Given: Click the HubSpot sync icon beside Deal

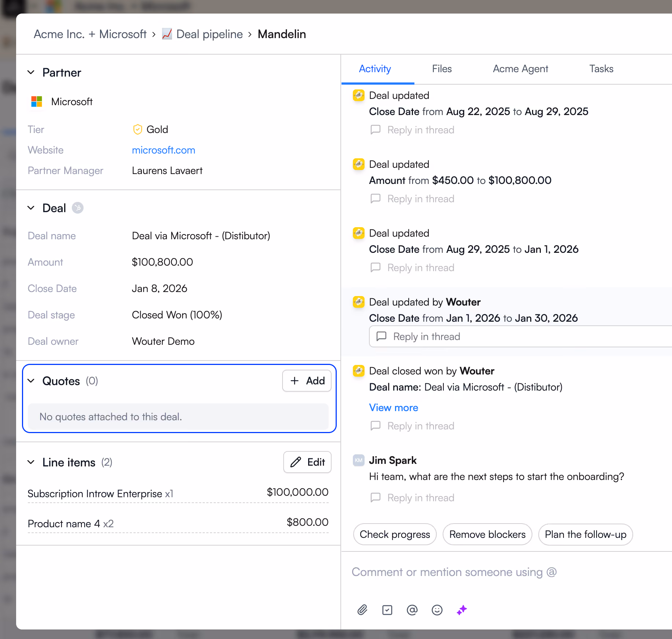Looking at the screenshot, I should click(x=78, y=208).
